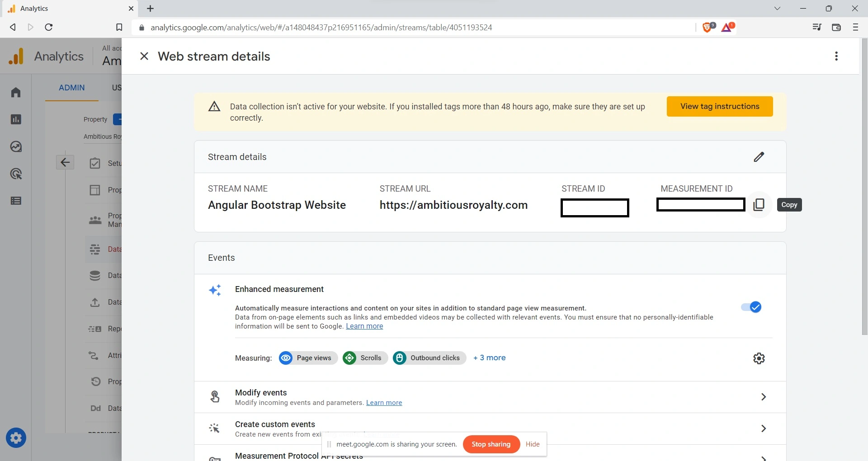Open Reports from the bar chart sidebar icon

(x=16, y=119)
